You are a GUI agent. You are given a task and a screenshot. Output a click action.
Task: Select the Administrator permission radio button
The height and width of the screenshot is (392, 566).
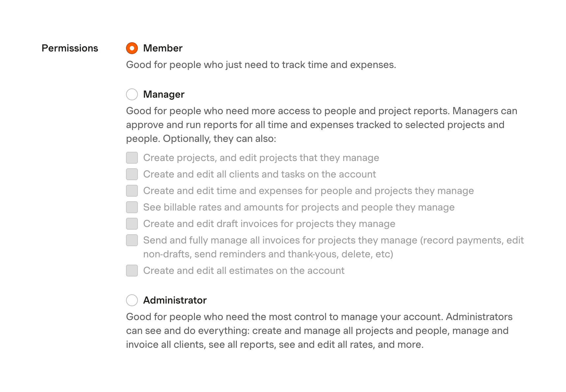pyautogui.click(x=132, y=300)
